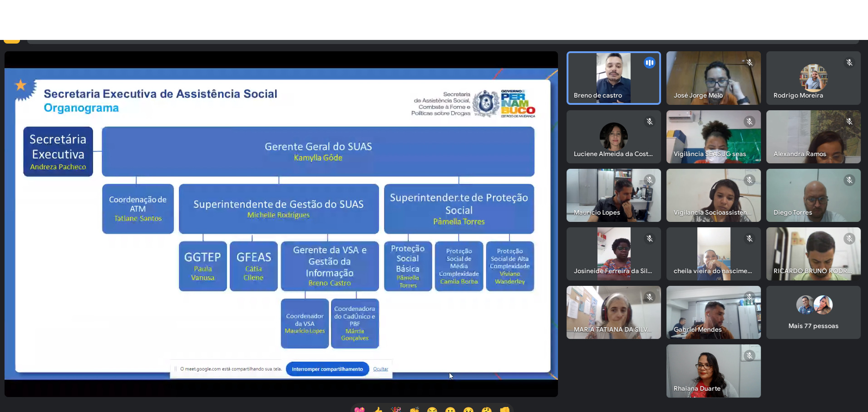Select Mauricio Lopes video tile
Image resolution: width=868 pixels, height=412 pixels.
point(613,195)
